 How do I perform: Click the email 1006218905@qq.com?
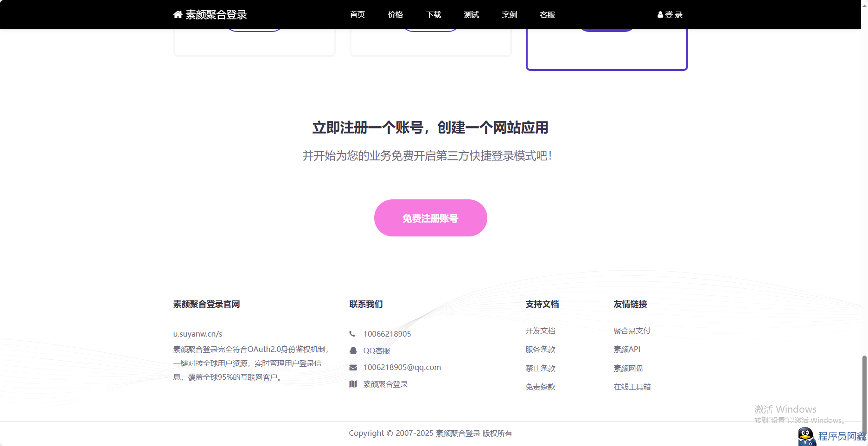[402, 367]
